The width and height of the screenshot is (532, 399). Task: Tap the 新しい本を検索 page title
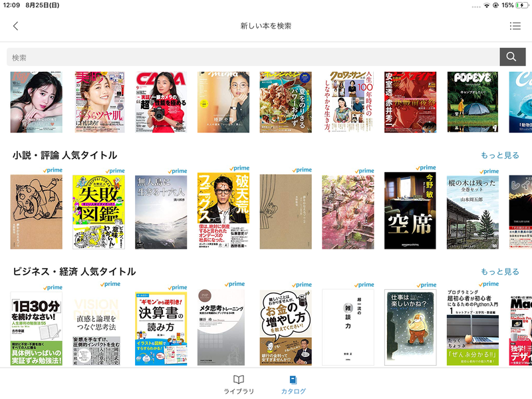[x=265, y=26]
